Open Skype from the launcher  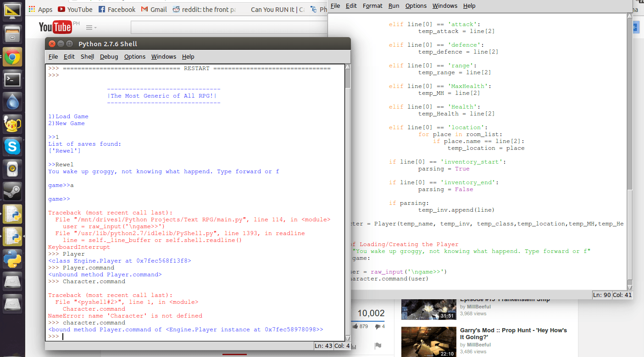coord(12,147)
